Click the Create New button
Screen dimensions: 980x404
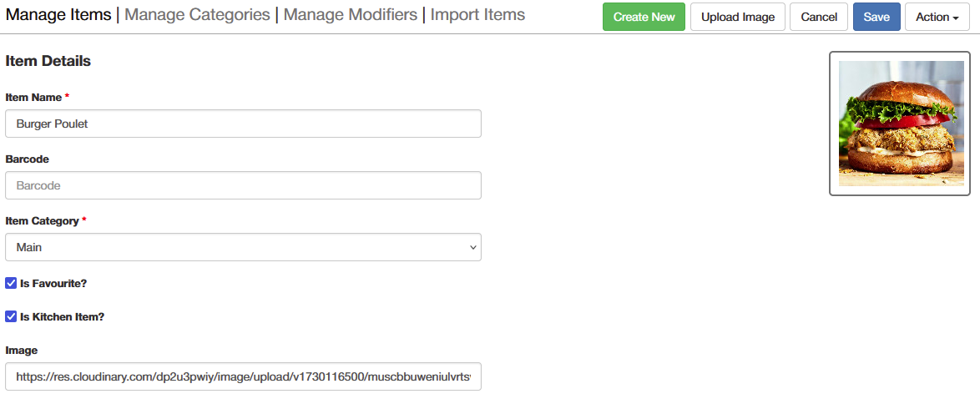[x=644, y=17]
